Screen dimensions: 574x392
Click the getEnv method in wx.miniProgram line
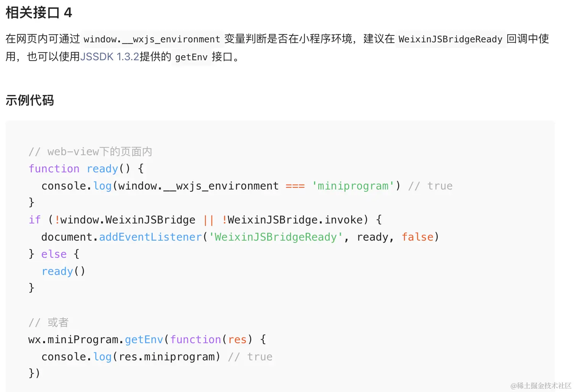pyautogui.click(x=144, y=339)
